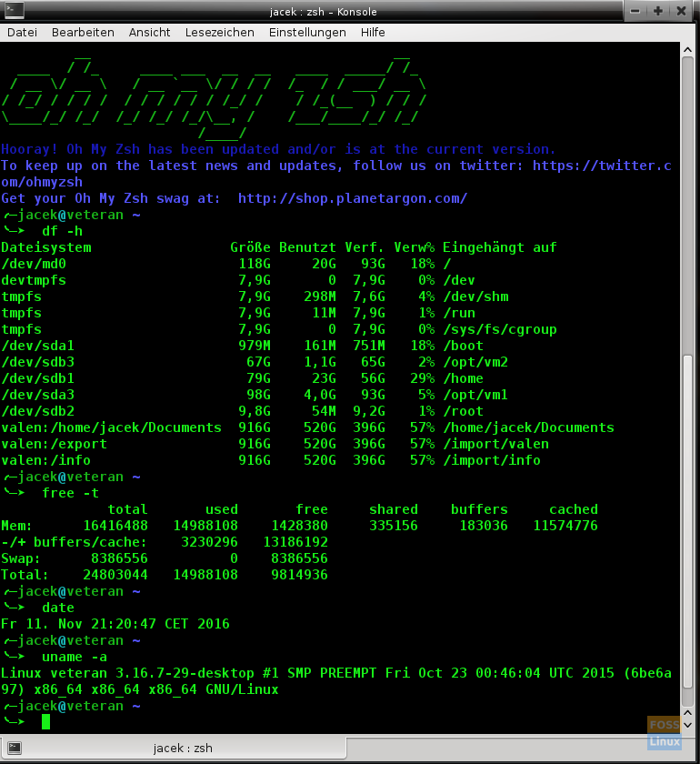Click '/dev/sdb1' filesystem entry
Image resolution: width=700 pixels, height=764 pixels.
[37, 378]
